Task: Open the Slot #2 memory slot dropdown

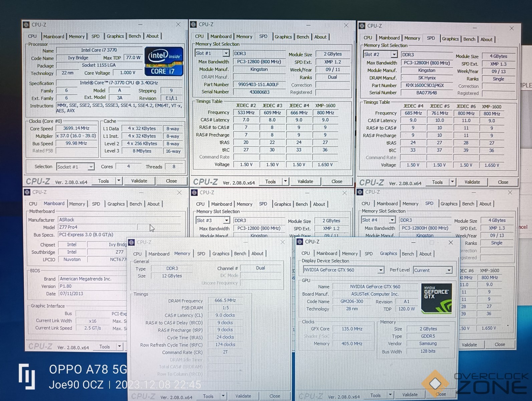Action: (394, 54)
